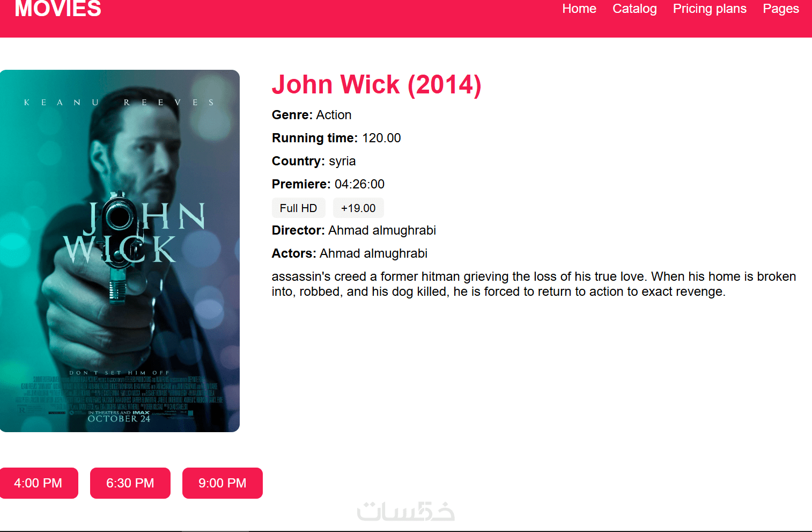Click the Action genre text
The image size is (812, 532).
[x=334, y=115]
